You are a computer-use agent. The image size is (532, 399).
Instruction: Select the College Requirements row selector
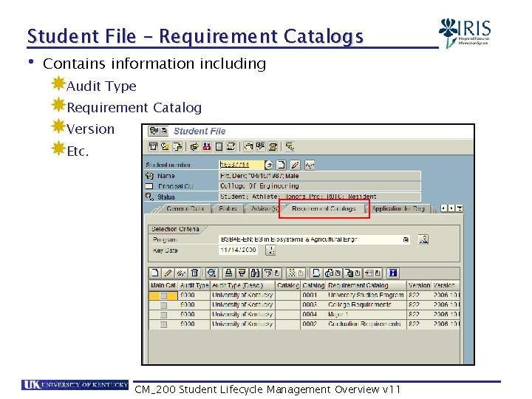163,305
